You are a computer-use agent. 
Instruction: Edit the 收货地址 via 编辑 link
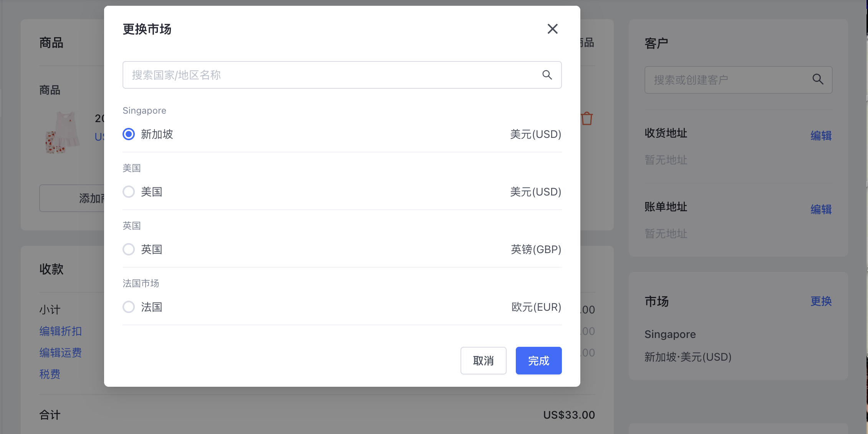(x=821, y=136)
